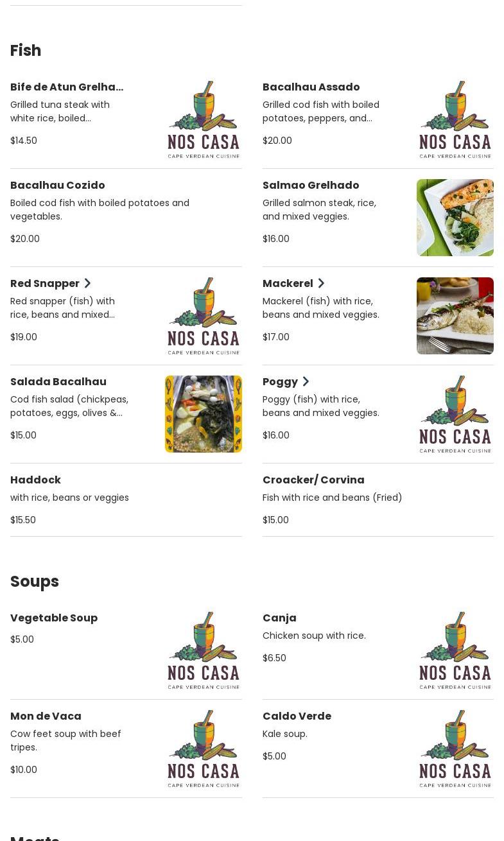Click the Salmao Grelhado item title
504x841 pixels.
pyautogui.click(x=311, y=185)
